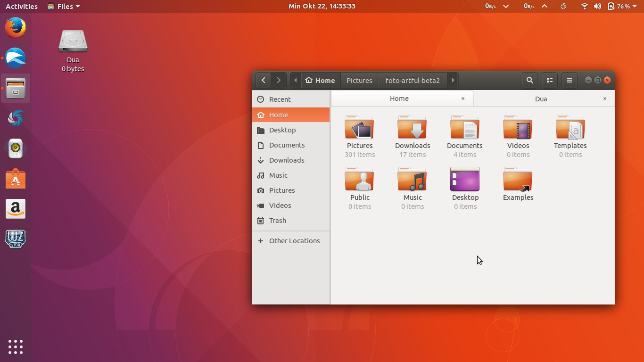Navigate back using the back arrow

pyautogui.click(x=264, y=80)
